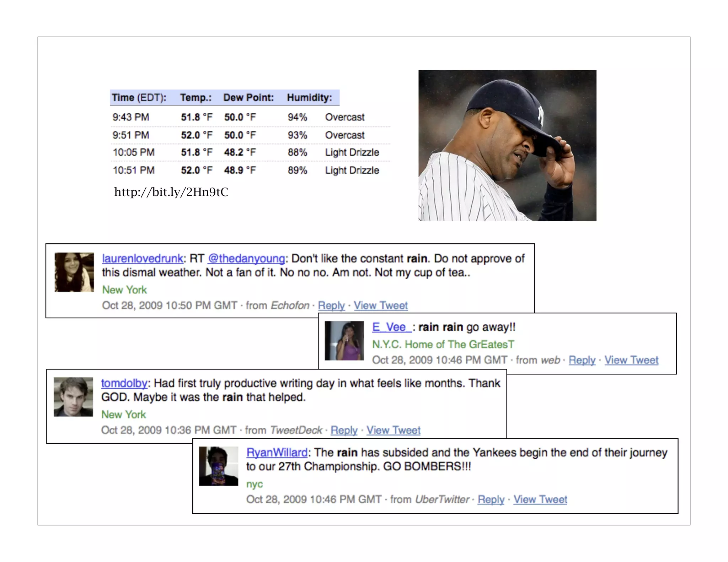Screen dimensions: 728x562
Task: Click RyanWillard's avatar image
Action: 218,466
